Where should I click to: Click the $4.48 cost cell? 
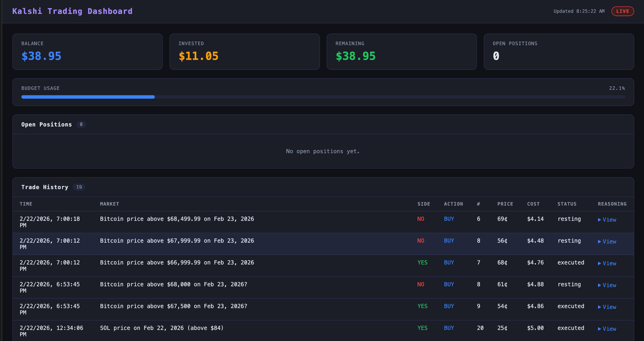coord(535,241)
